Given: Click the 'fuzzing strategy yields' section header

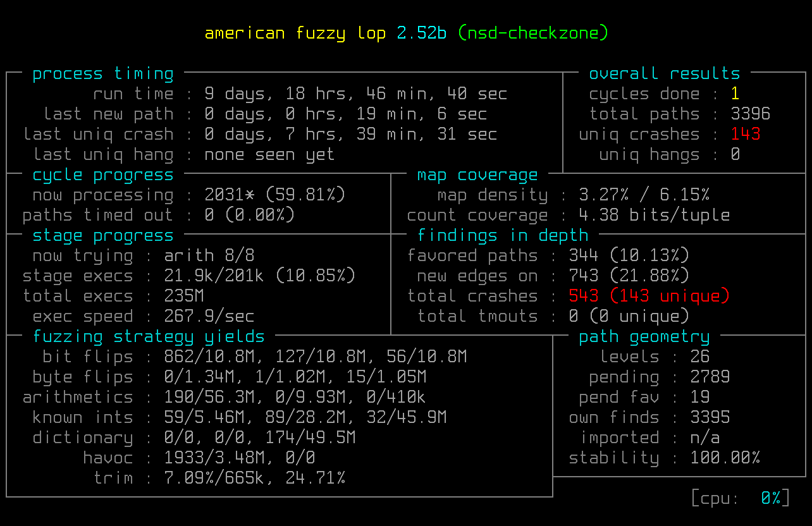Looking at the screenshot, I should point(149,337).
